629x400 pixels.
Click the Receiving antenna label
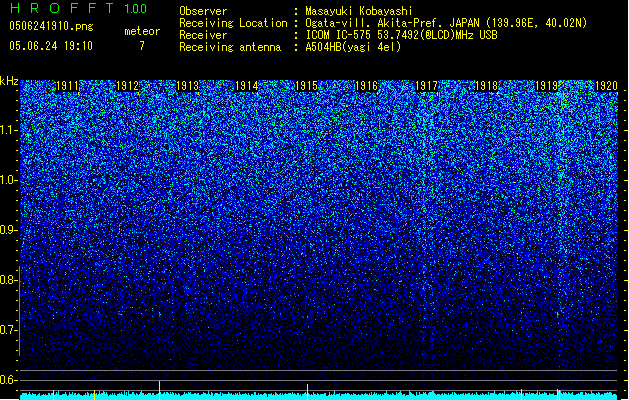coord(230,47)
